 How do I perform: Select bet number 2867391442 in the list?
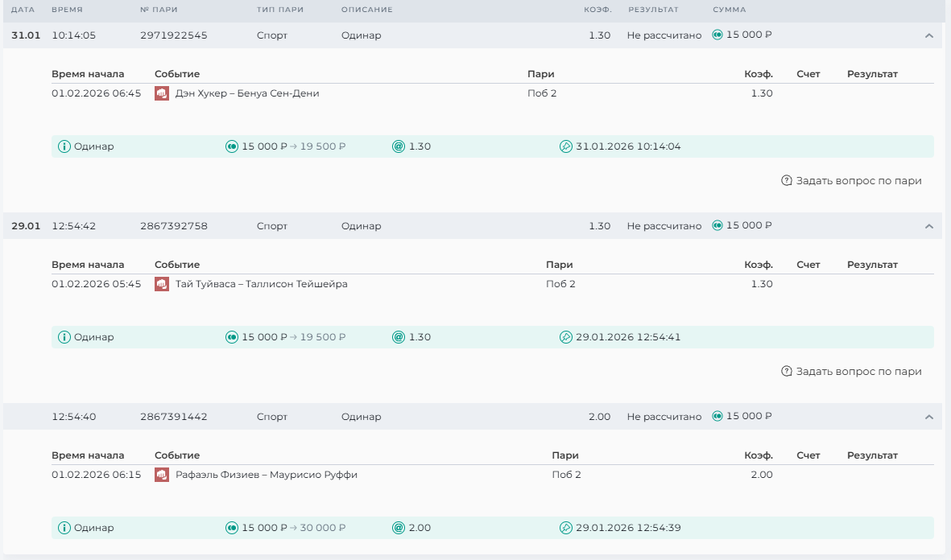(173, 417)
